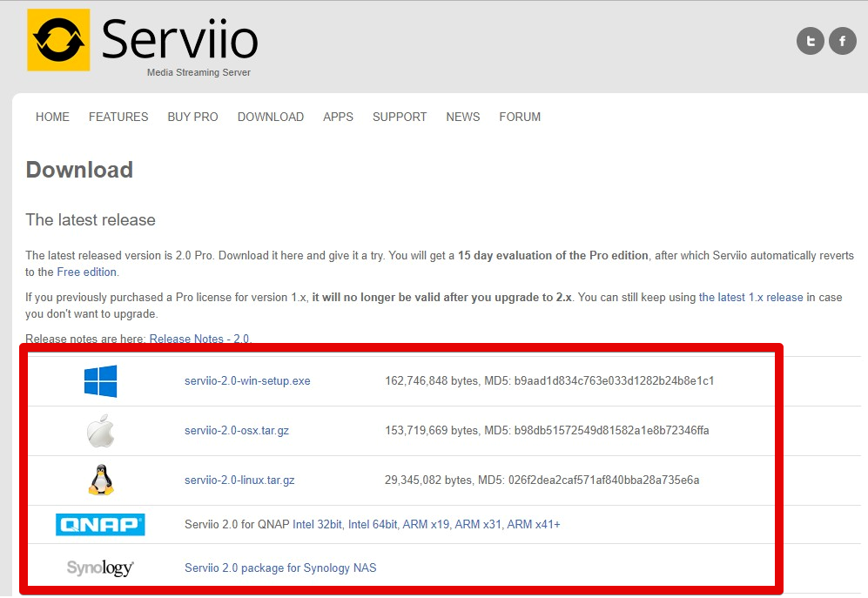868x598 pixels.
Task: Select the QNAP Intel 64bit link
Action: pos(373,524)
